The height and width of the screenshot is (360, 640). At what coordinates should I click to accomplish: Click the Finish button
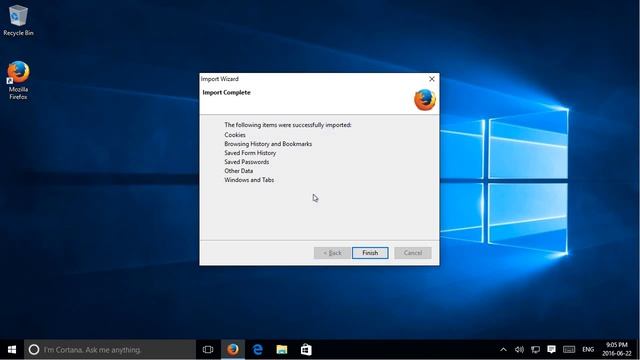pos(370,253)
